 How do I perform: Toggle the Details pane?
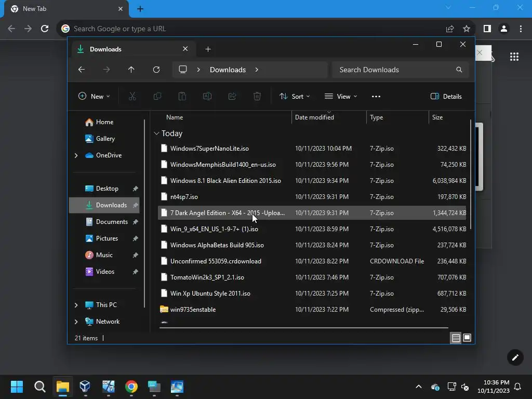tap(446, 96)
